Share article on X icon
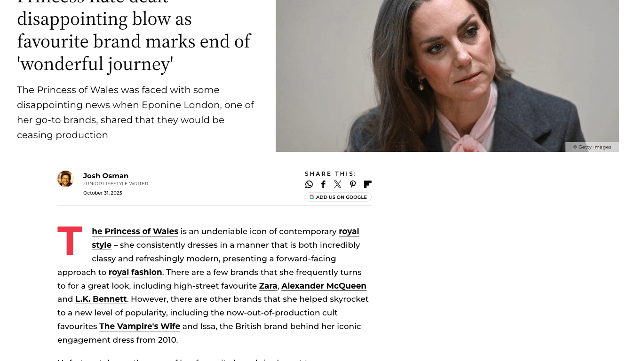This screenshot has width=644, height=361. coord(338,184)
